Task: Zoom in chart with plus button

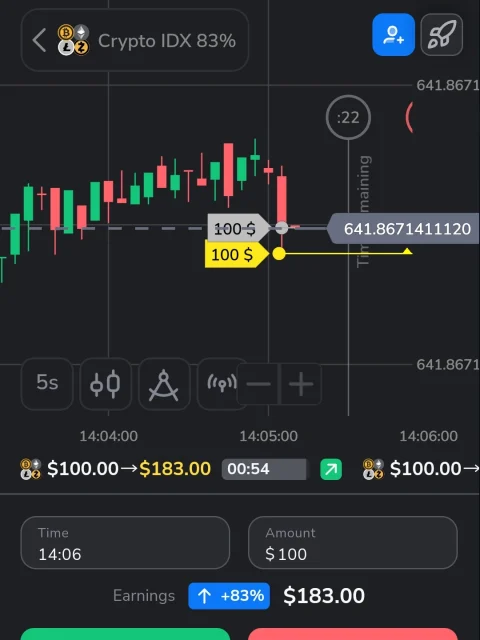Action: pos(301,384)
